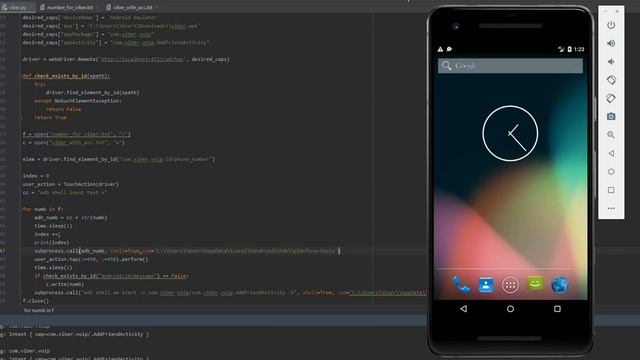
Task: Switch to the viber_with_acc.txt tab
Action: 132,7
